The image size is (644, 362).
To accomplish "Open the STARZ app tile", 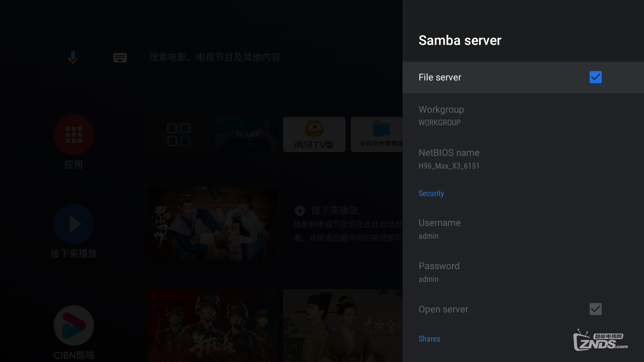I will point(247,134).
